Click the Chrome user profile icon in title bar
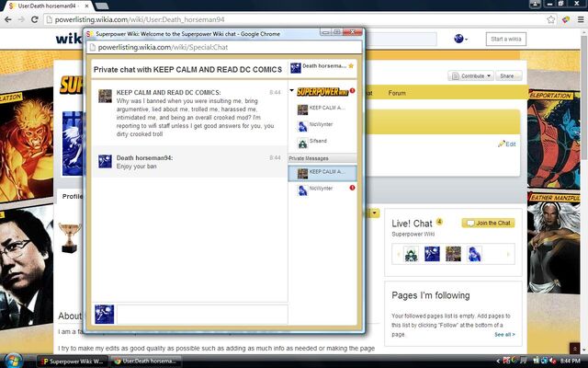 535,4
